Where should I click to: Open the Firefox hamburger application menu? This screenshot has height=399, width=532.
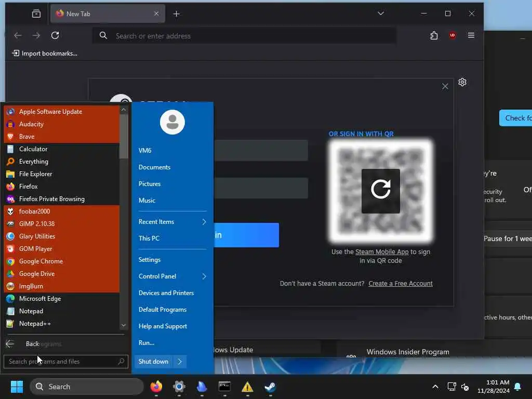pos(471,35)
